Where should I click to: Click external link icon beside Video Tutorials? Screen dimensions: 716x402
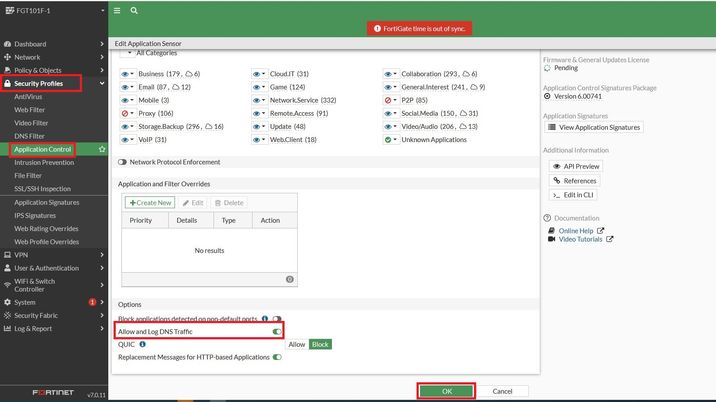[x=610, y=239]
